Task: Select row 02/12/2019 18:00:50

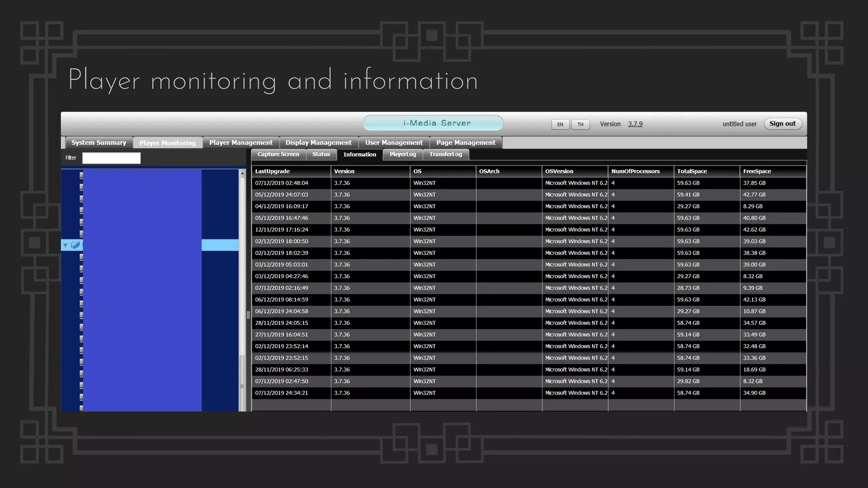Action: (529, 241)
